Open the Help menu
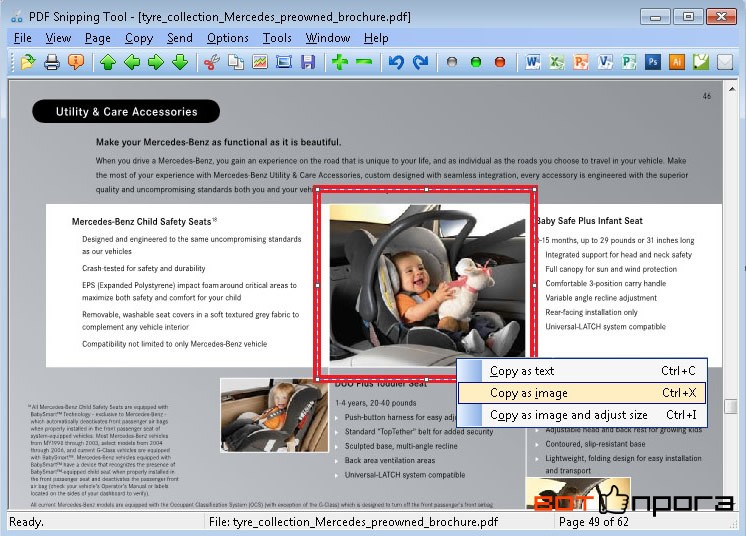 tap(376, 38)
